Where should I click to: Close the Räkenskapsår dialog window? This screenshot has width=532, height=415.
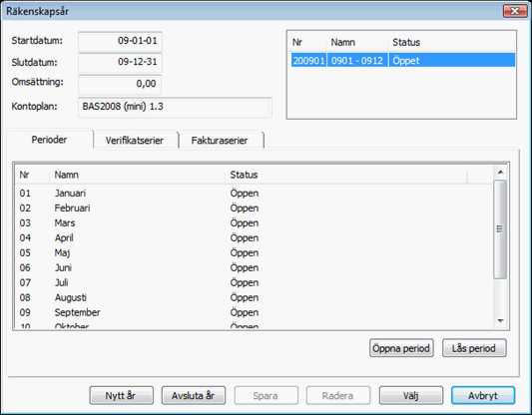click(x=515, y=11)
